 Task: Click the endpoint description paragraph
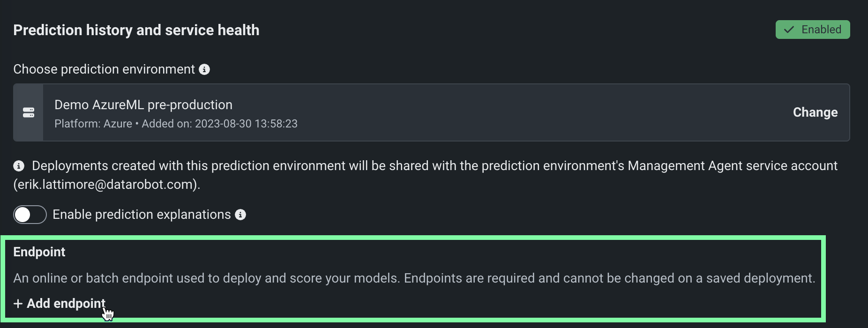click(414, 278)
